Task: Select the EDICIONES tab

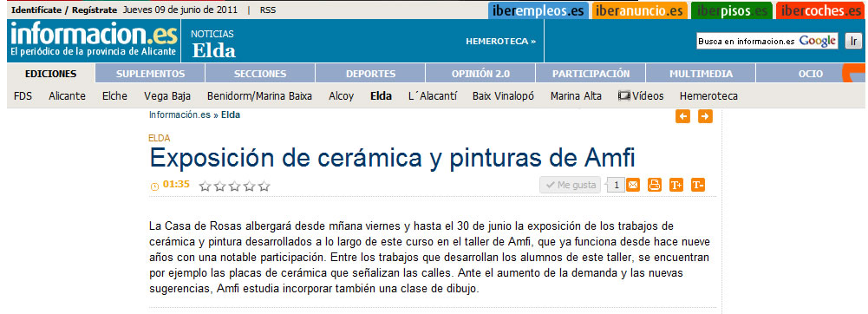Action: [x=51, y=74]
